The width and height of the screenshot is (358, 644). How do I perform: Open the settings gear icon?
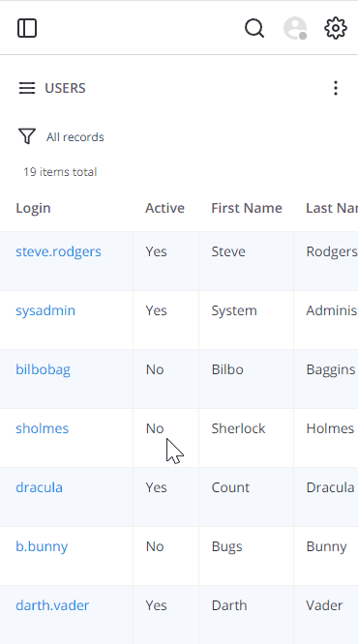coord(336,28)
